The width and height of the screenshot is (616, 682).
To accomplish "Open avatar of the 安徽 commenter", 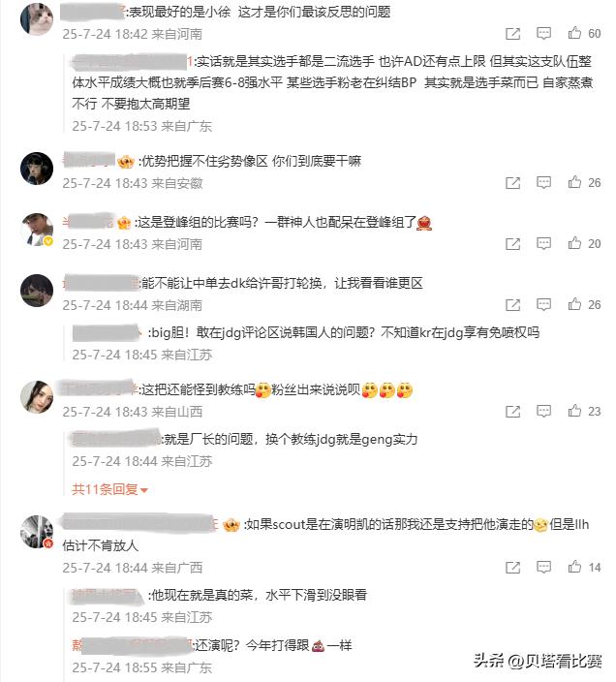I will [x=37, y=169].
